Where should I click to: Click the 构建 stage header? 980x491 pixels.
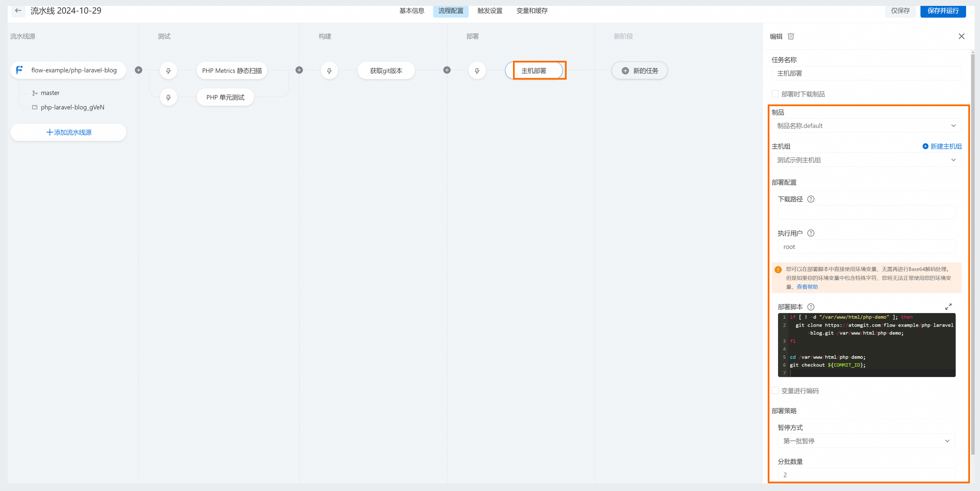(x=325, y=36)
